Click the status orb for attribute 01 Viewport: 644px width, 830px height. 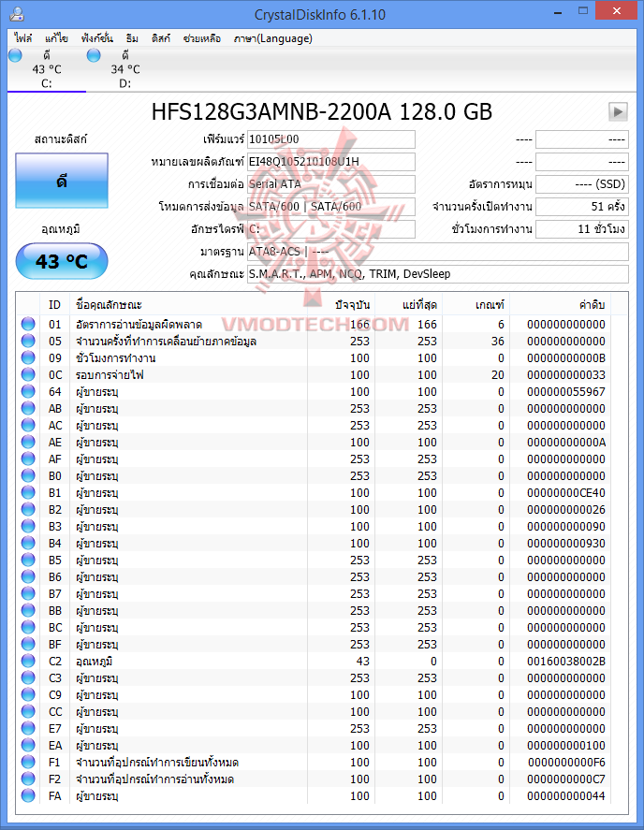pyautogui.click(x=28, y=324)
